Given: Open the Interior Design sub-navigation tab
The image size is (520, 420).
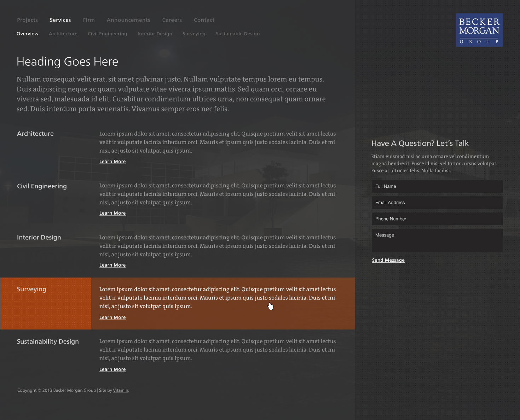Looking at the screenshot, I should pos(155,34).
